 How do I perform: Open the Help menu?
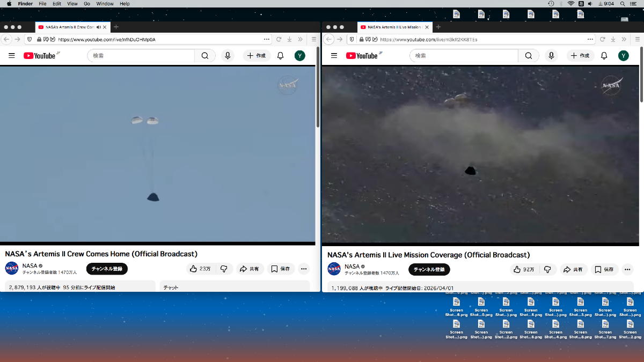(125, 4)
